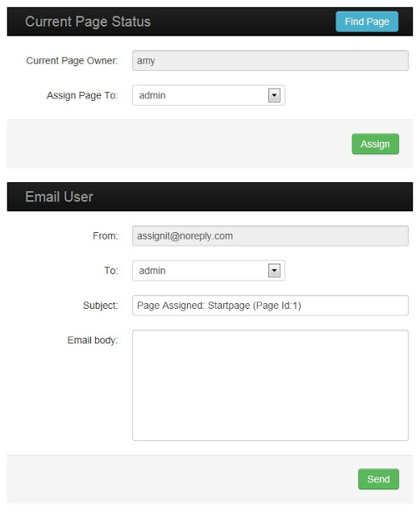
Task: Click the green Send button
Action: (378, 479)
